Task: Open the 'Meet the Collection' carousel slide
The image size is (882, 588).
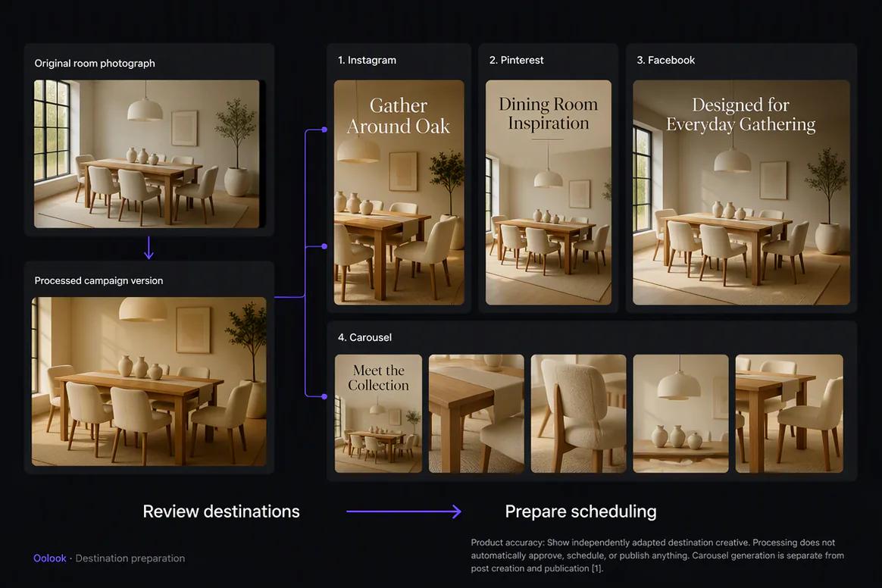Action: coord(378,413)
